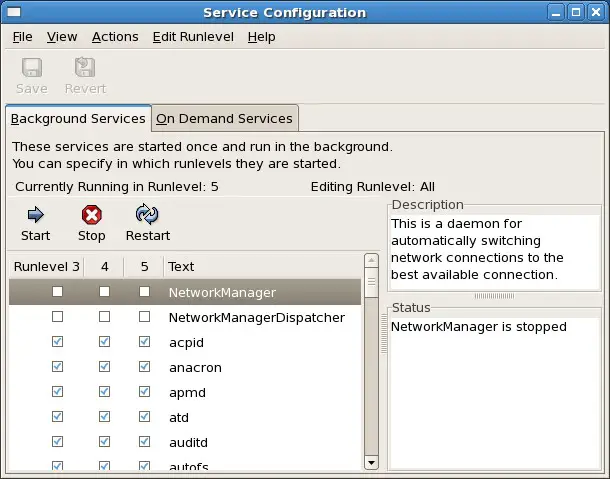Enable NetworkManagerDispatcher in runlevel 5
610x479 pixels.
point(144,317)
